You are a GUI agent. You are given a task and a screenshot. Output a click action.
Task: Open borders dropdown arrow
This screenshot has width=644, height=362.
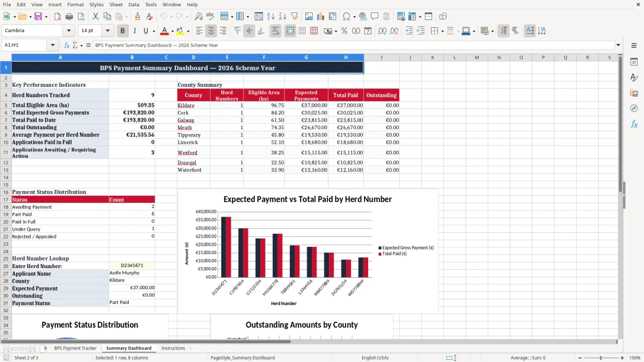tap(443, 31)
